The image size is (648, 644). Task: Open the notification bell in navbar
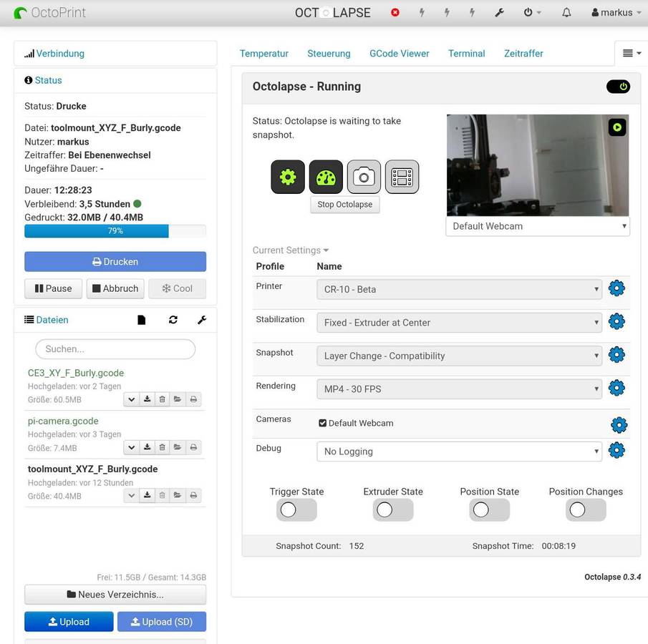(x=566, y=13)
